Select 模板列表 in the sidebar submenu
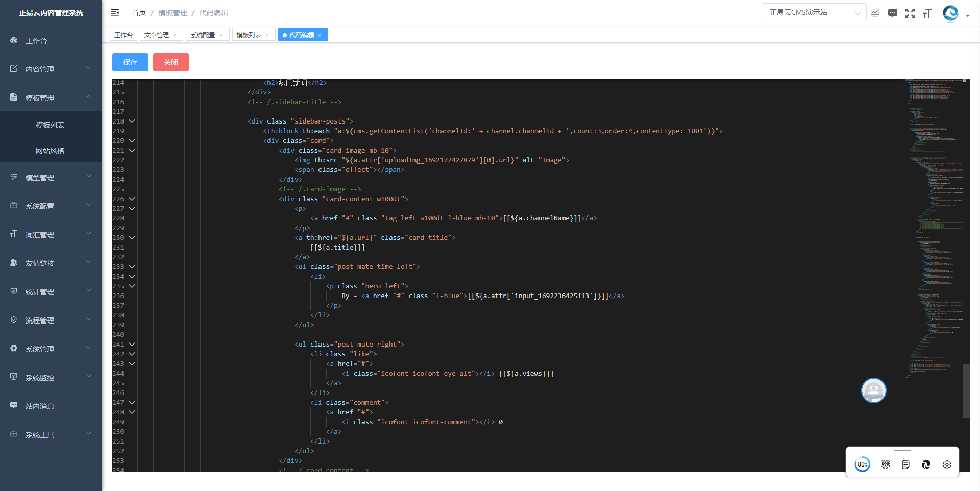 (50, 125)
